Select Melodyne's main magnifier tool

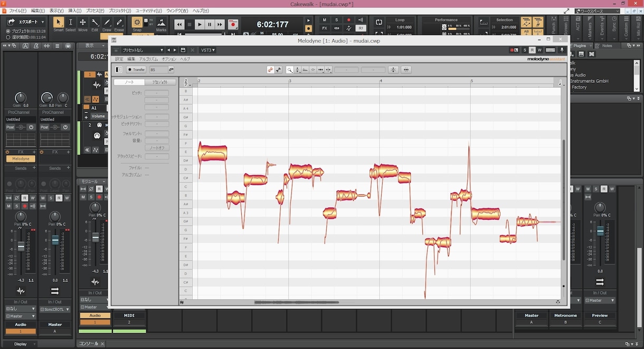pyautogui.click(x=290, y=70)
